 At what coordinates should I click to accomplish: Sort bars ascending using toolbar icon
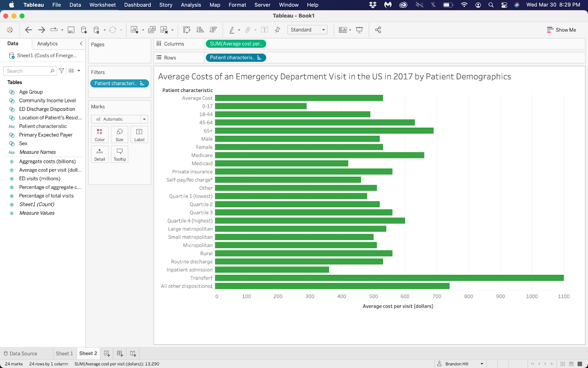[200, 30]
